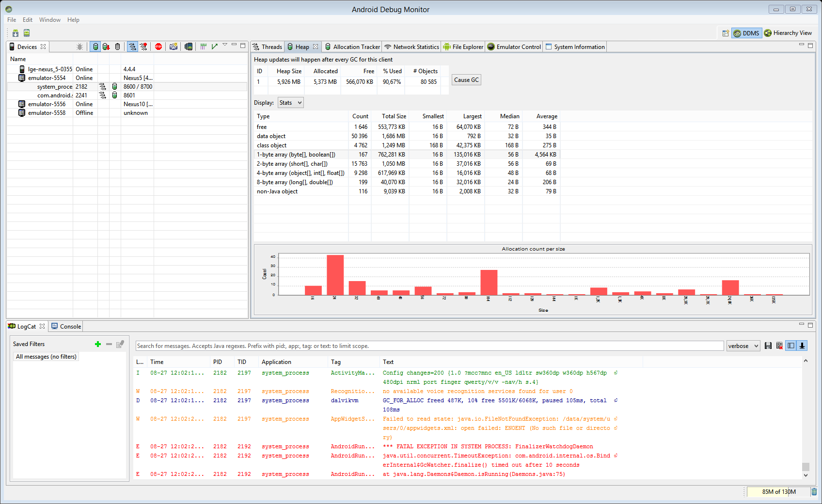This screenshot has height=504, width=822.
Task: Open the System Information tab
Action: (575, 47)
